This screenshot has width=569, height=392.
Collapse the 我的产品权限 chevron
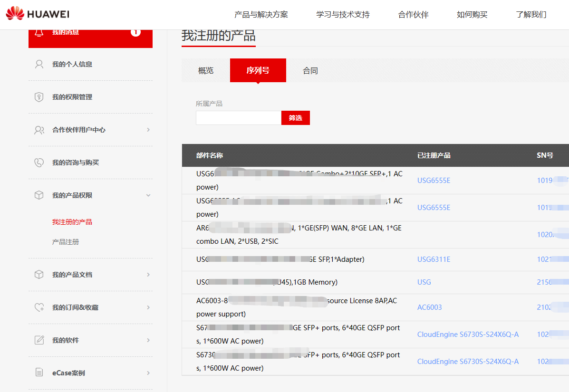point(148,195)
